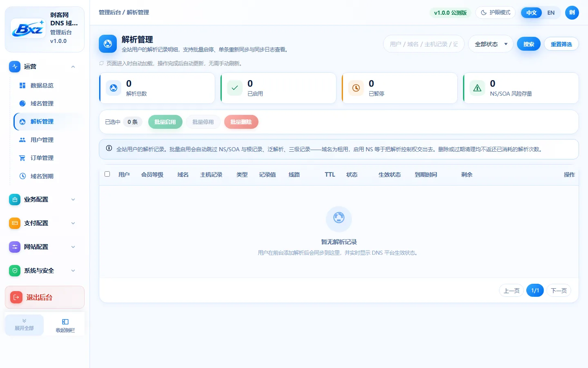Click the empty-state 暂无解析记录 icon
Image resolution: width=588 pixels, height=368 pixels.
339,219
